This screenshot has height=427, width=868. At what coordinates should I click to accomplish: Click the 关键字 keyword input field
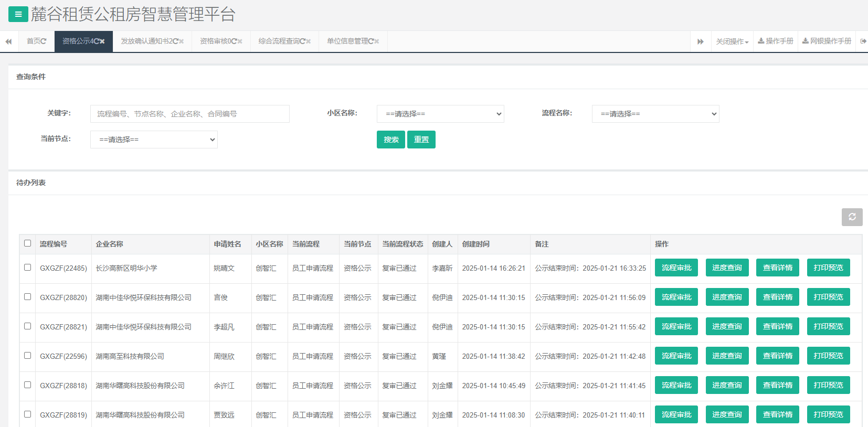pyautogui.click(x=189, y=114)
